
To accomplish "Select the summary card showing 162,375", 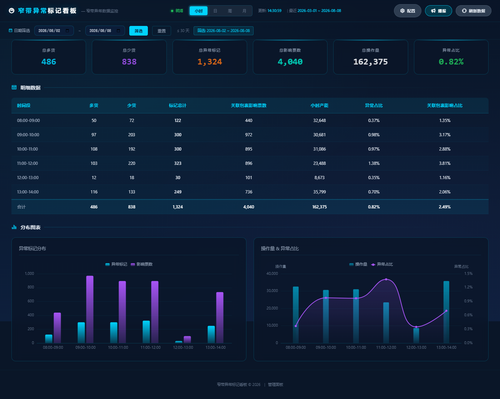I will pyautogui.click(x=371, y=57).
